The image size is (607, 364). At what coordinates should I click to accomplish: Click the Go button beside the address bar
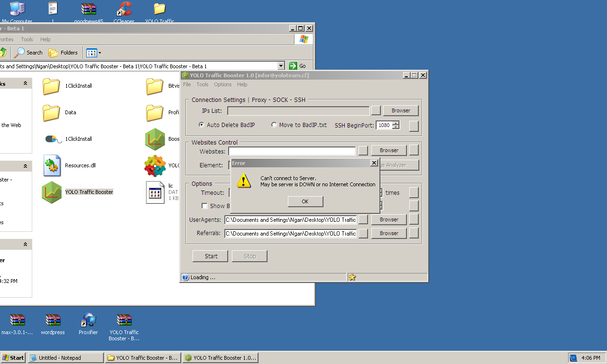coord(298,66)
